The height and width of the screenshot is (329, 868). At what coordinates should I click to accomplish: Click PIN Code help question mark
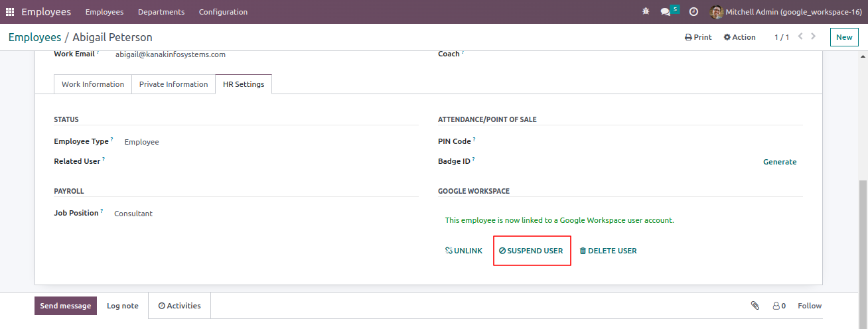474,139
